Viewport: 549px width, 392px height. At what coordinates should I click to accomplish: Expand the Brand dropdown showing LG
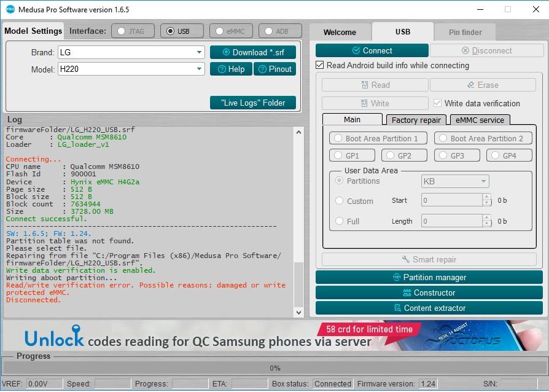(199, 52)
